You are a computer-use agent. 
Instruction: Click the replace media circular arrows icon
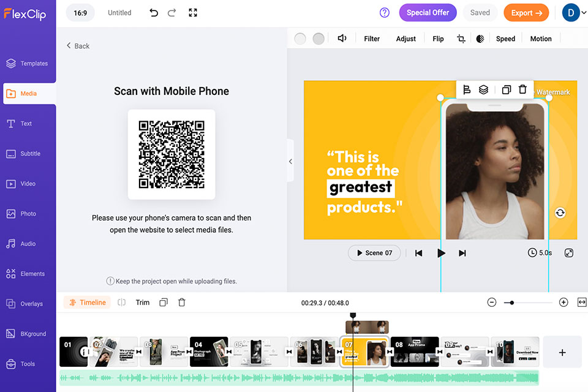click(x=560, y=213)
